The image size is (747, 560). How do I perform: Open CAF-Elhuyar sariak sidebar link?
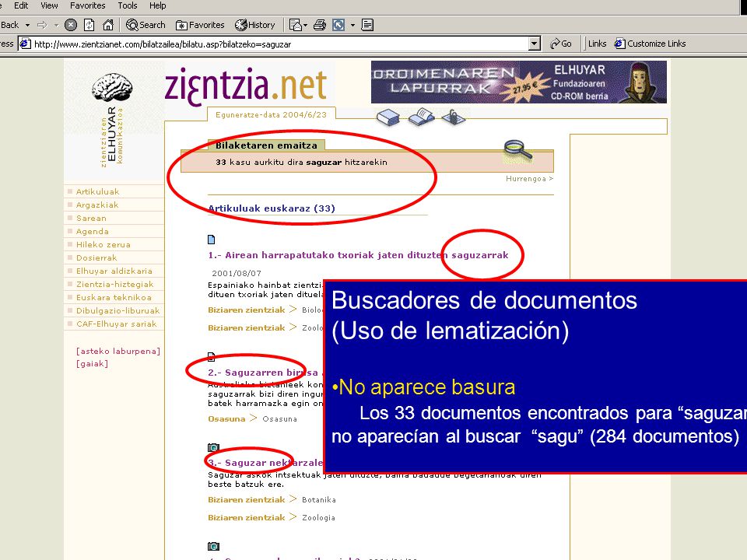click(116, 324)
